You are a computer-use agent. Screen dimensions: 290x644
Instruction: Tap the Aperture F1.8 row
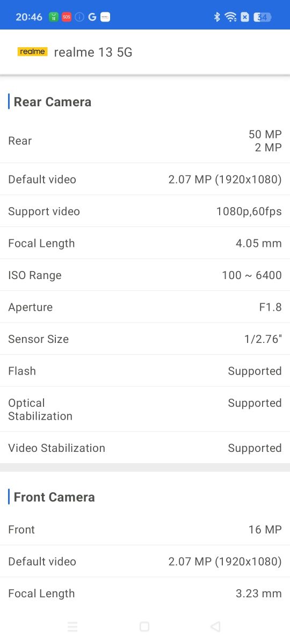pyautogui.click(x=145, y=307)
